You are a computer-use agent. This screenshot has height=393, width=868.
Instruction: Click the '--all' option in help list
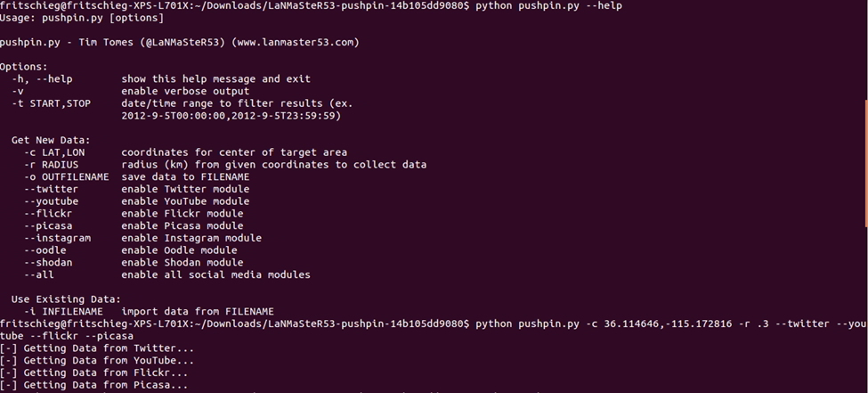tap(39, 274)
